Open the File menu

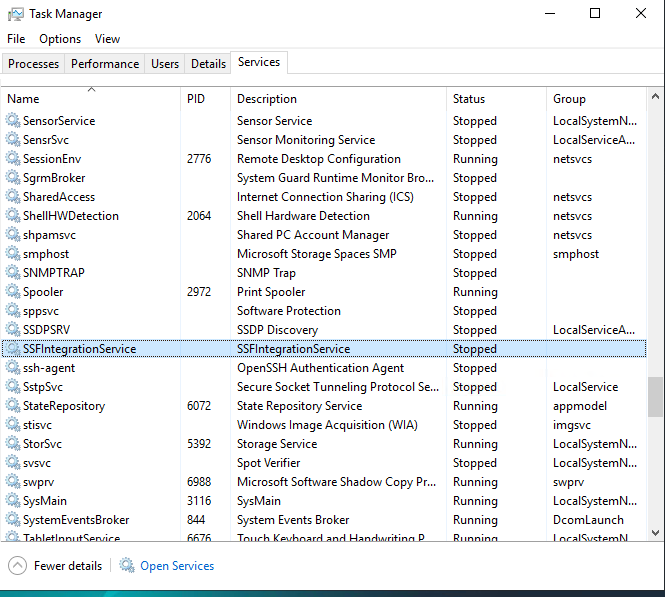[15, 39]
